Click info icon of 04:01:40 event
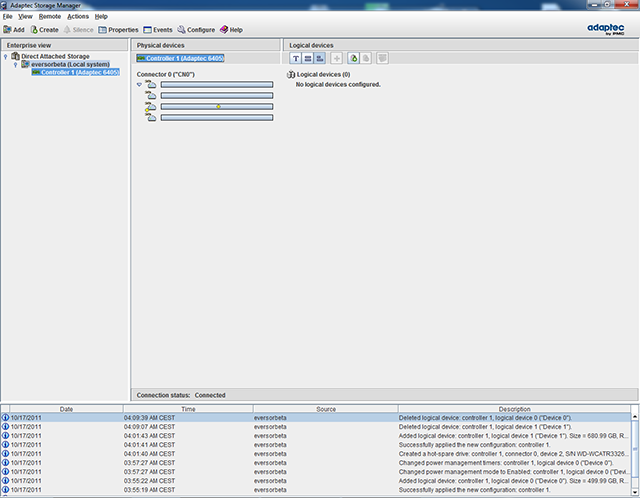This screenshot has width=640, height=498. point(5,454)
